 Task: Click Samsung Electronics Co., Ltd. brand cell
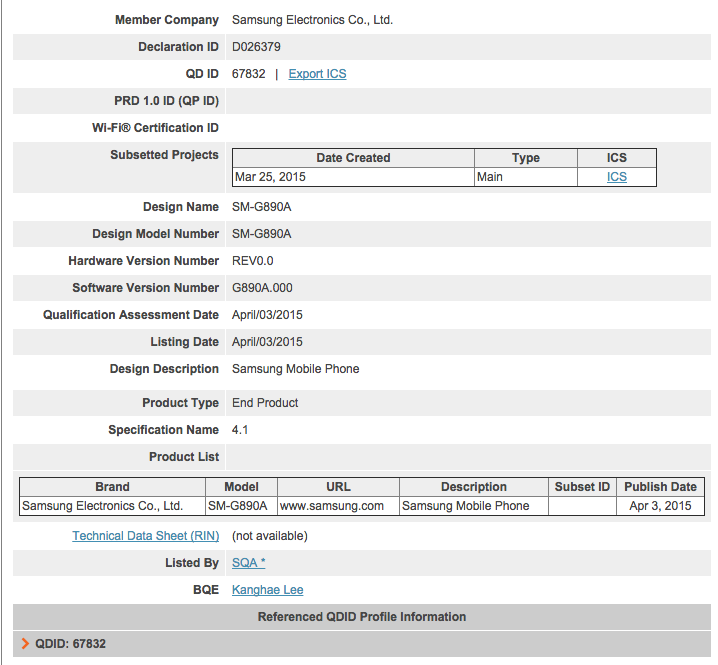(112, 506)
